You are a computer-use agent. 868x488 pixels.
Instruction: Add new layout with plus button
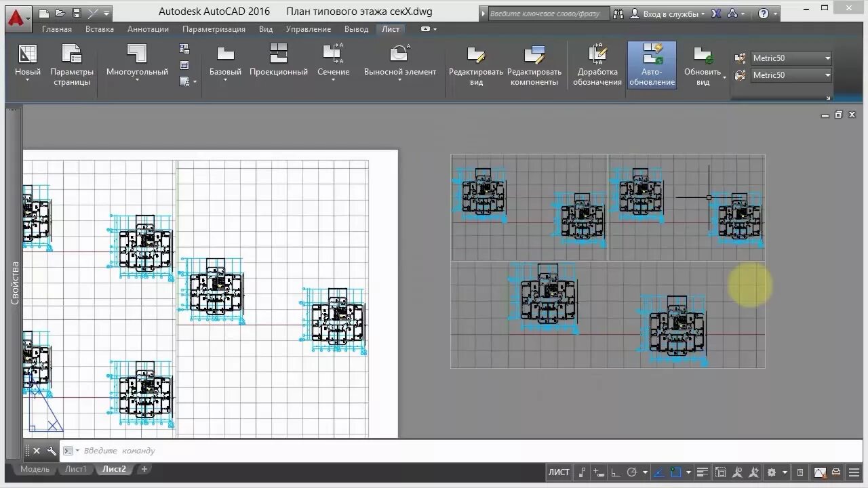click(x=144, y=469)
